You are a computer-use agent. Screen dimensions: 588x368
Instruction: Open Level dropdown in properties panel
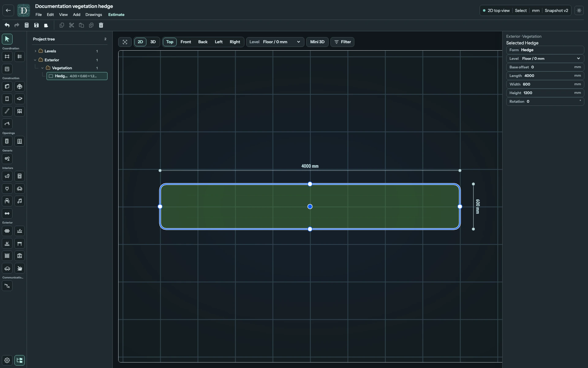[545, 59]
